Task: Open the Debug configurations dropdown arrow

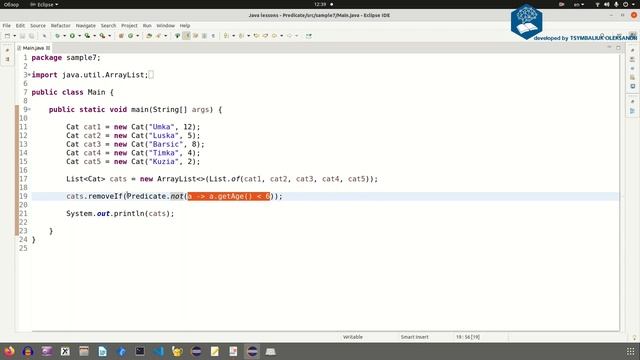Action: point(64,36)
